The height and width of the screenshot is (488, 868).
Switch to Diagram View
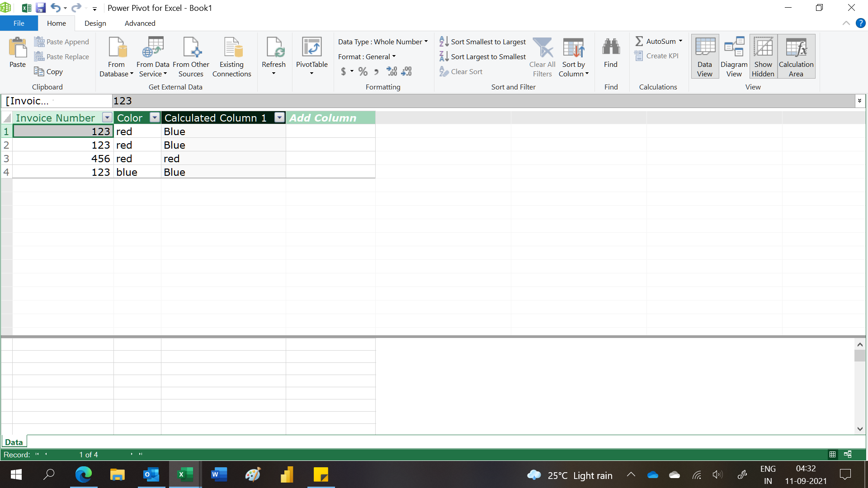(x=734, y=57)
